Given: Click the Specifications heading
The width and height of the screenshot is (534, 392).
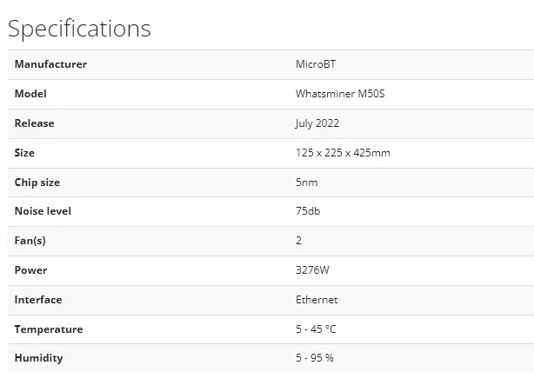Looking at the screenshot, I should [79, 29].
